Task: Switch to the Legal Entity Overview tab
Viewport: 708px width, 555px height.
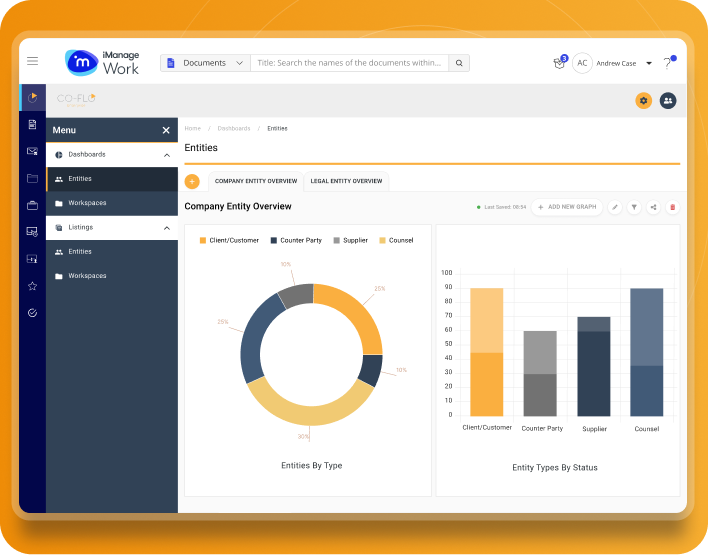Action: coord(346,181)
